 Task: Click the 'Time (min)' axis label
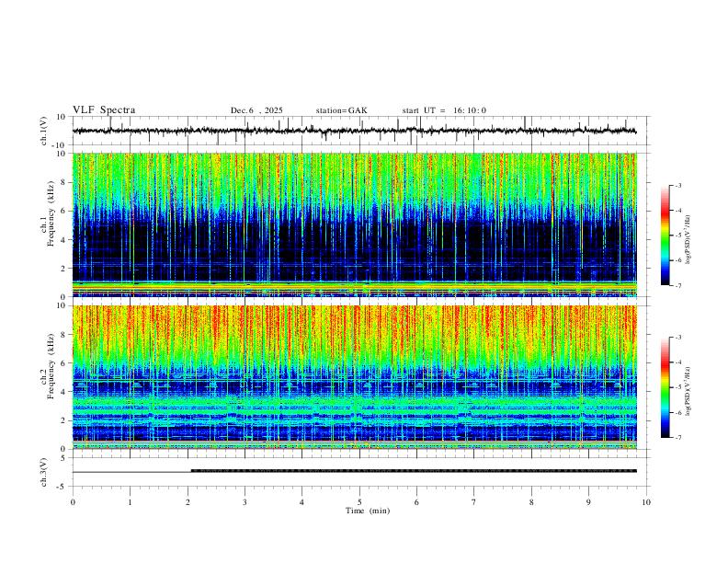[368, 511]
